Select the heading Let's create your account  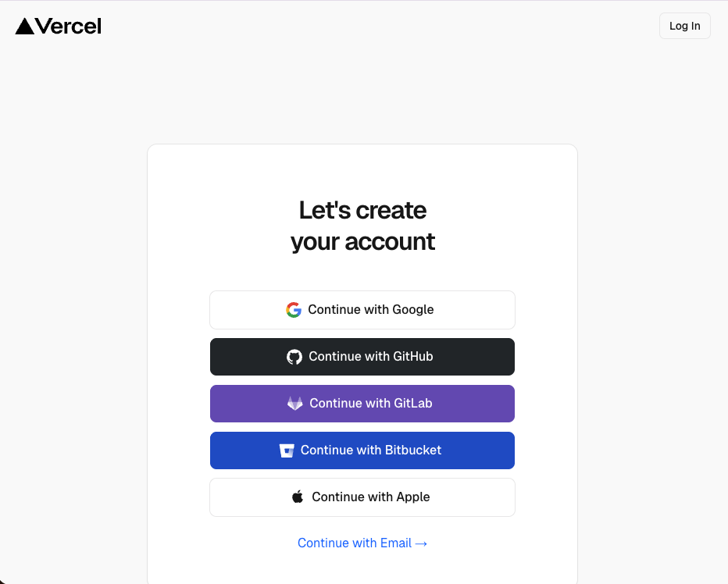[362, 226]
